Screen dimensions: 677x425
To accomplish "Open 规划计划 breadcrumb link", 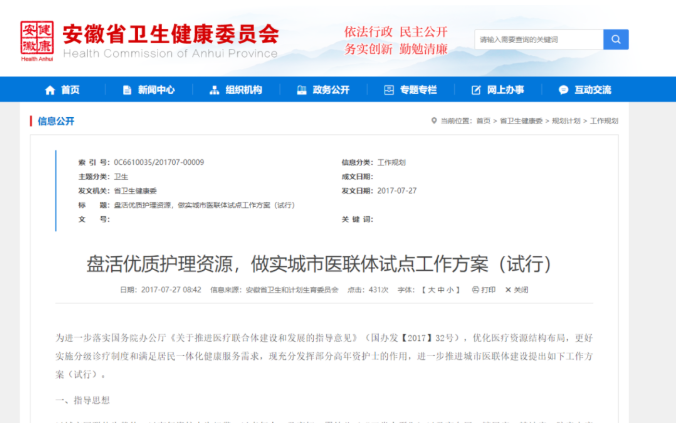I will click(566, 121).
